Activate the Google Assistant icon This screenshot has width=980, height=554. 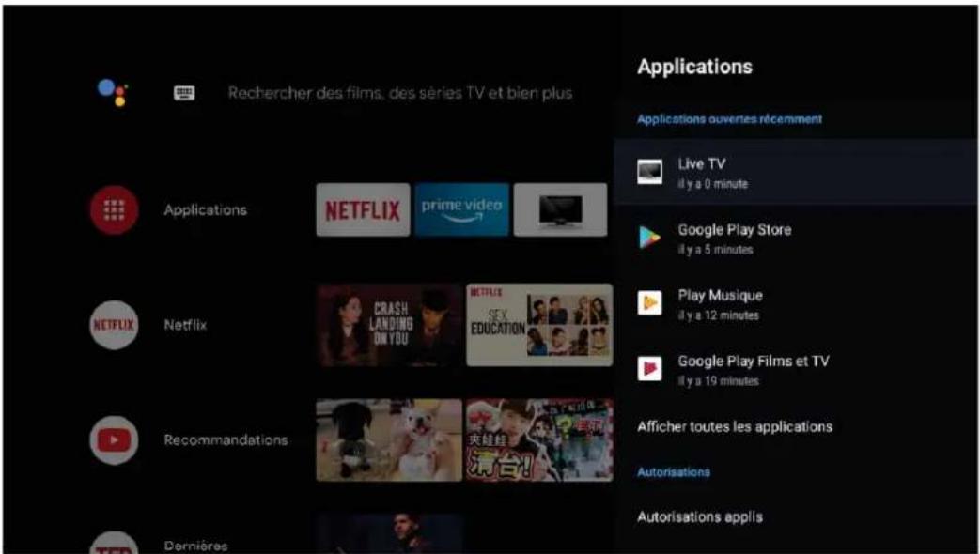113,92
